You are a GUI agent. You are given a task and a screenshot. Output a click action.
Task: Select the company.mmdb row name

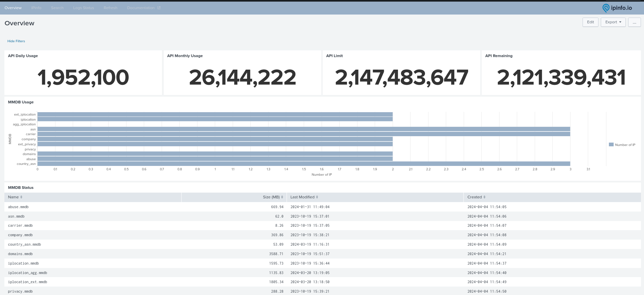tap(20, 235)
